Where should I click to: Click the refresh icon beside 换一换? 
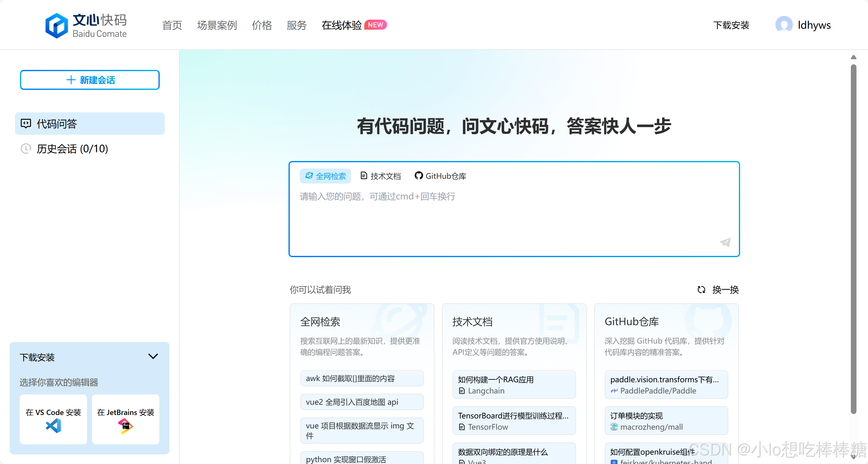coord(701,290)
